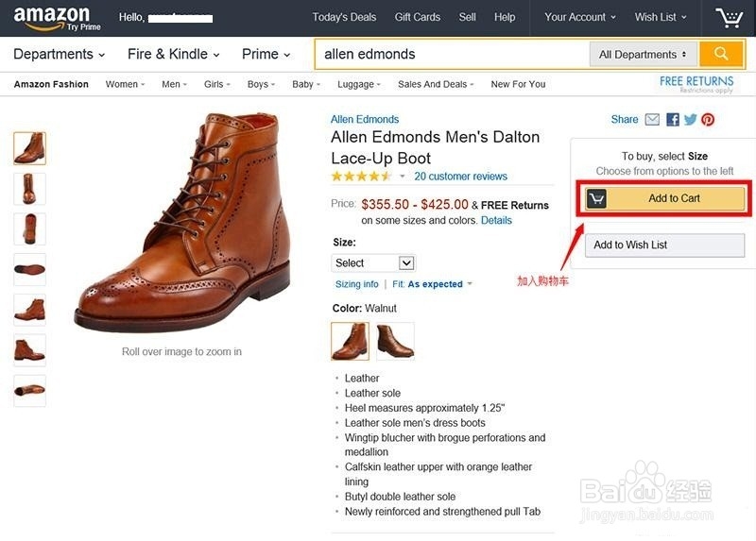Click the search field containing allen edmonds
The width and height of the screenshot is (756, 541).
coord(452,55)
